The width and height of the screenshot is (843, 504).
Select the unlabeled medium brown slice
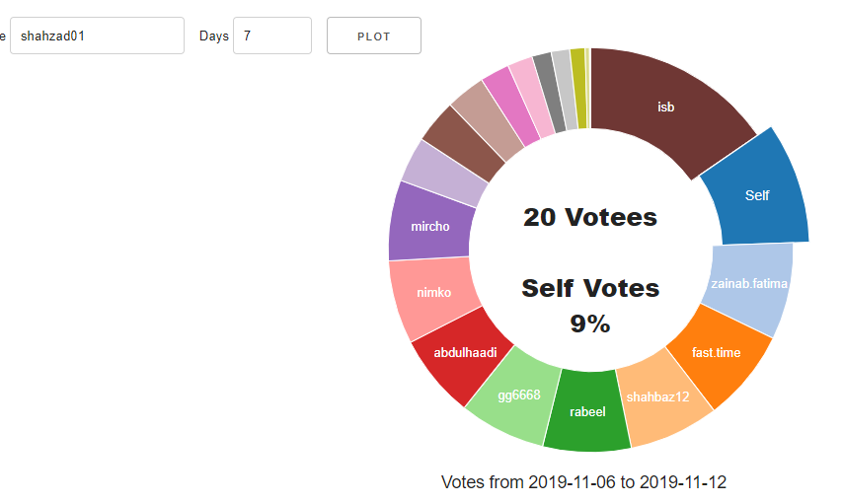[x=464, y=143]
